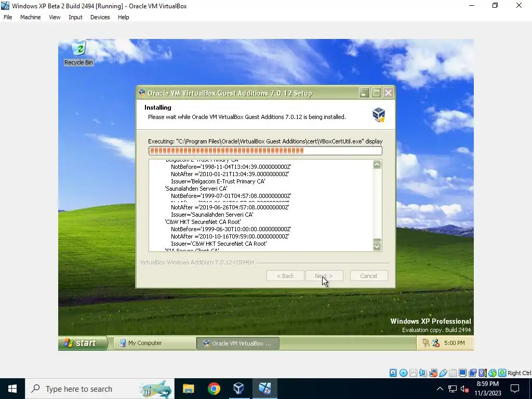Click the install log scrollbar thumb
Screen dimensions: 532x399
click(377, 240)
